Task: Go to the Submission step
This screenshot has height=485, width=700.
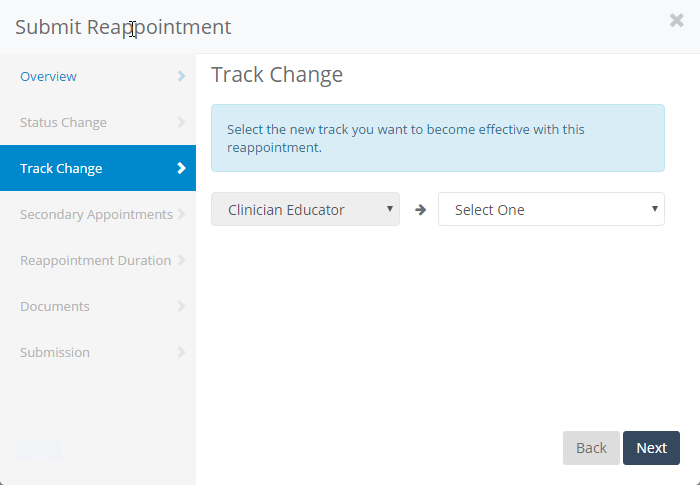Action: point(55,353)
